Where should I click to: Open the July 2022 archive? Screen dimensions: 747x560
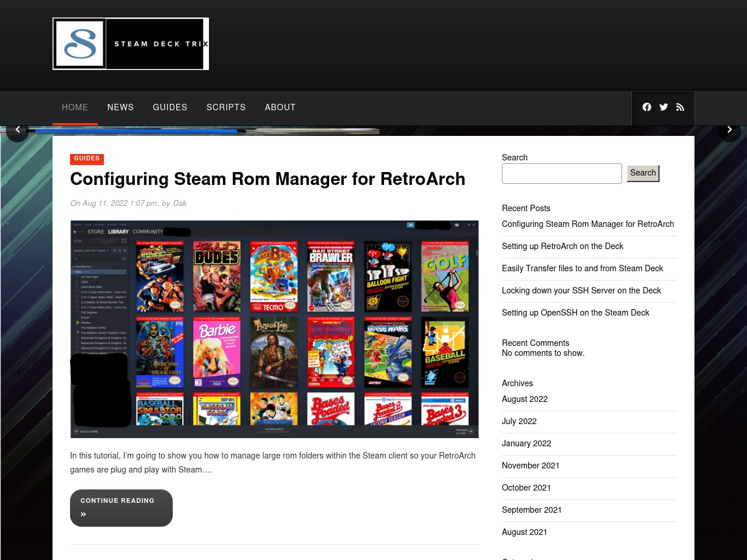tap(519, 421)
